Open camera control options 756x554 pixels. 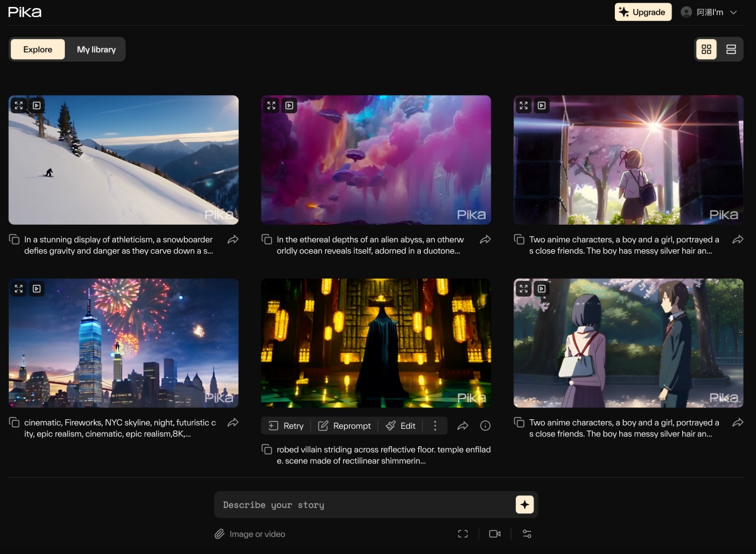tap(495, 534)
